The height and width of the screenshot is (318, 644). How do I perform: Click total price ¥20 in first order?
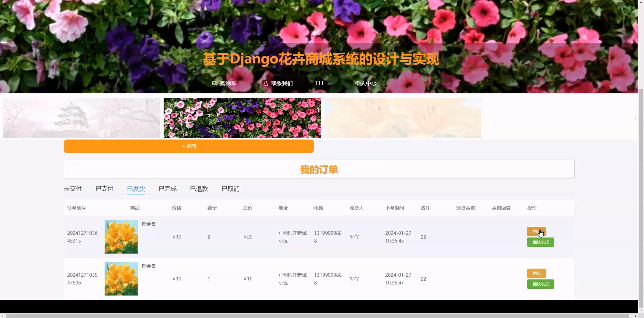click(248, 237)
